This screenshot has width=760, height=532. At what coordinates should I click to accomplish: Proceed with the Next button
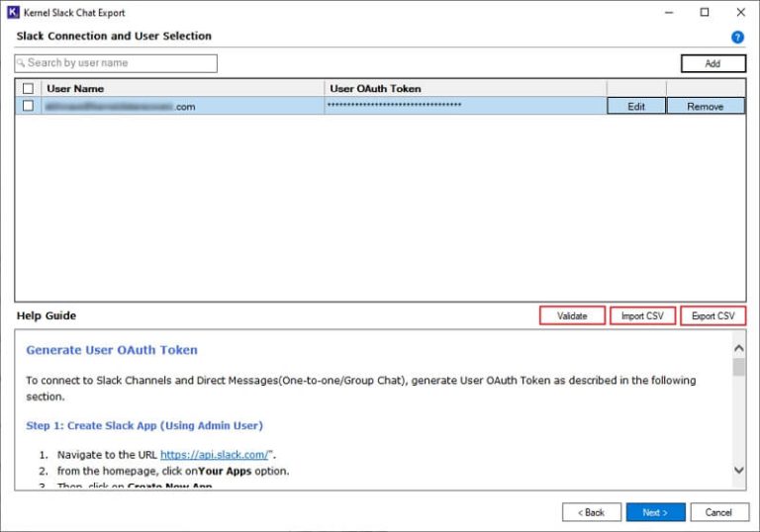point(655,512)
